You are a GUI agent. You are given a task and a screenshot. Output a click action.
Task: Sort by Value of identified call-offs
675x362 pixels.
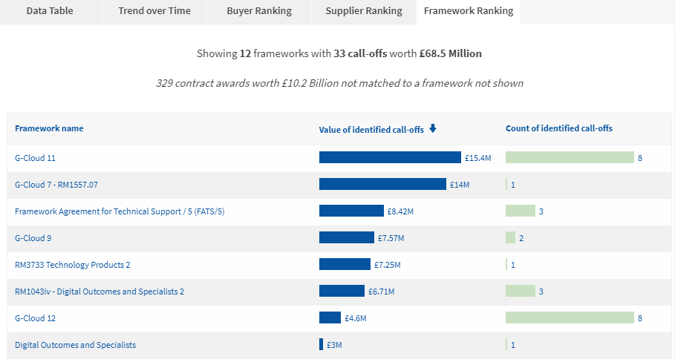[371, 130]
